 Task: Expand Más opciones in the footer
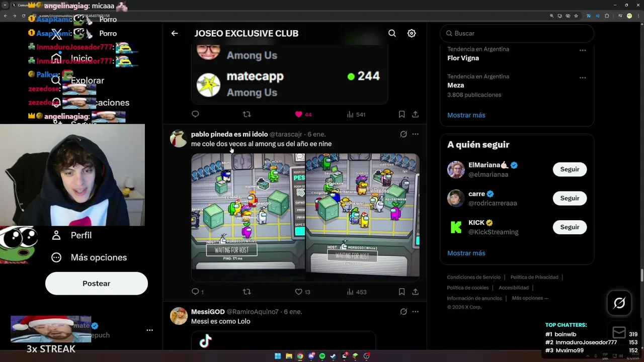(530, 298)
